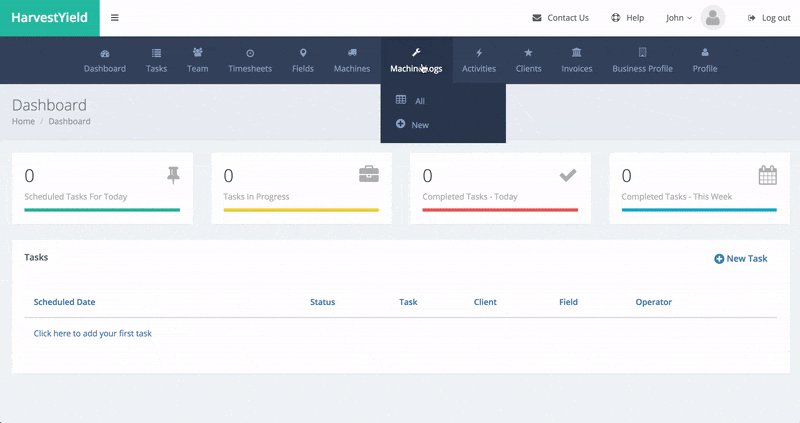Sort by Scheduled Date column header

[x=65, y=302]
